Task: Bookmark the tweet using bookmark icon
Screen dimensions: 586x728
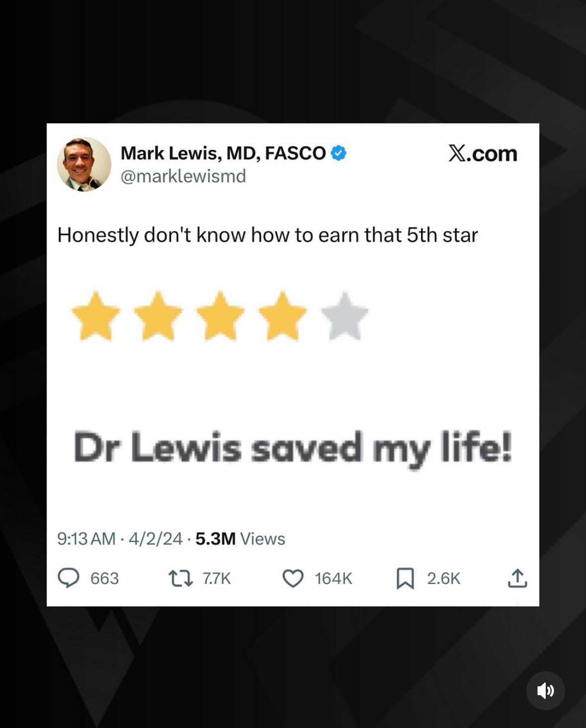Action: coord(405,578)
